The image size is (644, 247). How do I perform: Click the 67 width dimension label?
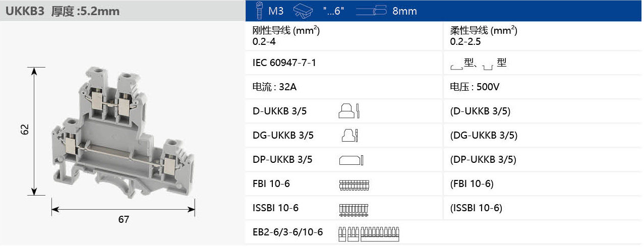(124, 219)
